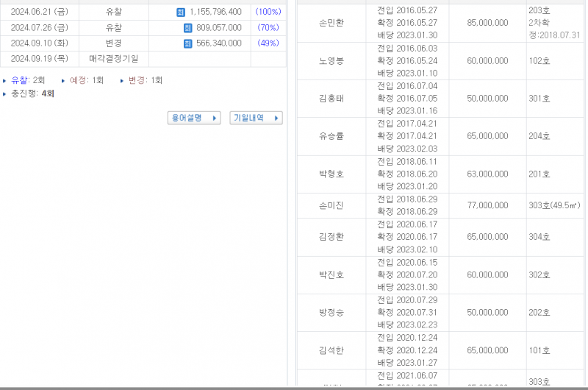This screenshot has width=588, height=390.
Task: Select tenant name 손민환
Action: (x=331, y=23)
